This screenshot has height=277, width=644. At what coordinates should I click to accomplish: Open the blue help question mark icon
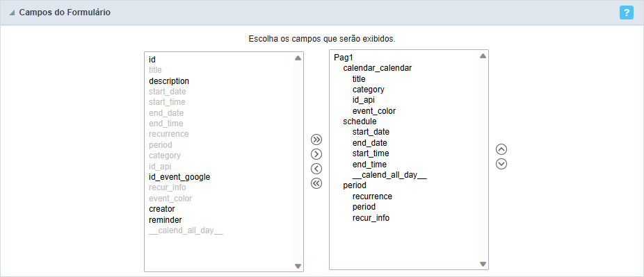click(x=627, y=12)
